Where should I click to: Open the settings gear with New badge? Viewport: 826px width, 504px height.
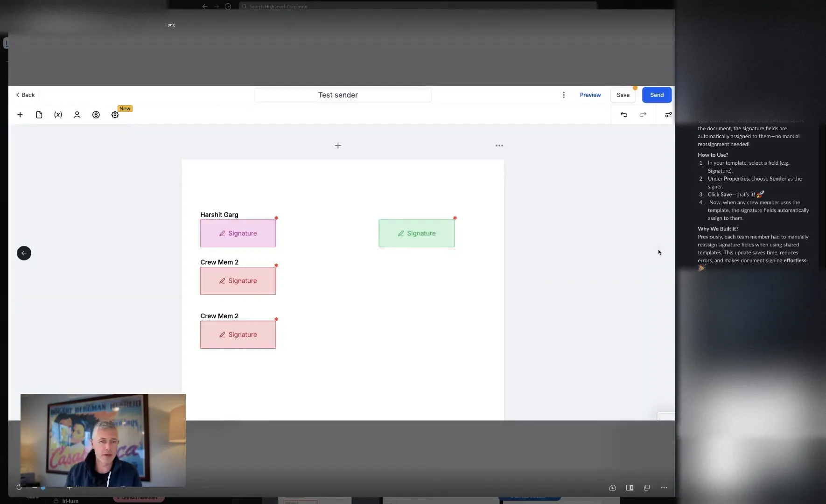tap(114, 115)
